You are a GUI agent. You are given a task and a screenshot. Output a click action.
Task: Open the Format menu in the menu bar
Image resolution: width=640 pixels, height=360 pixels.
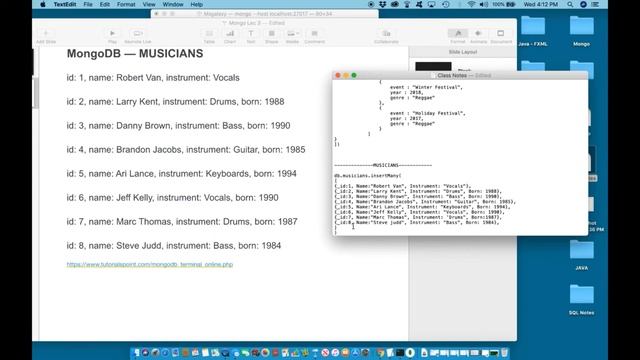pos(126,4)
